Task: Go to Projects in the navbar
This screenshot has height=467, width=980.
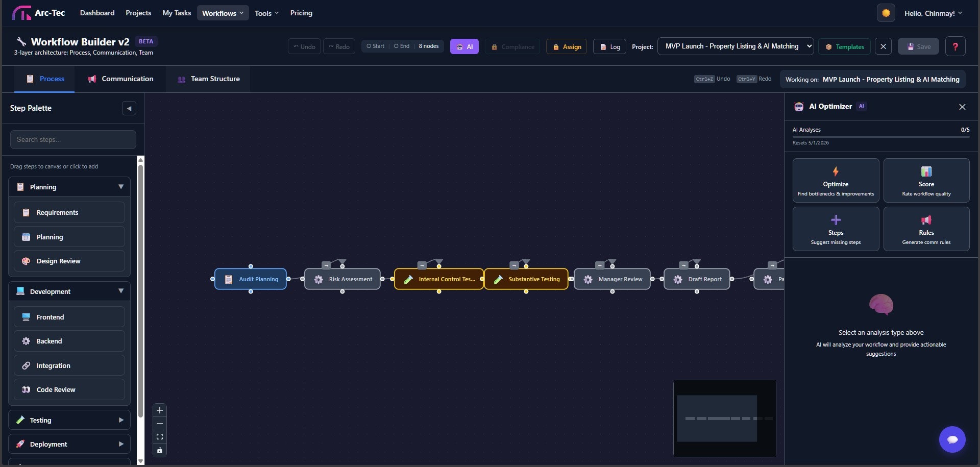Action: pos(138,13)
